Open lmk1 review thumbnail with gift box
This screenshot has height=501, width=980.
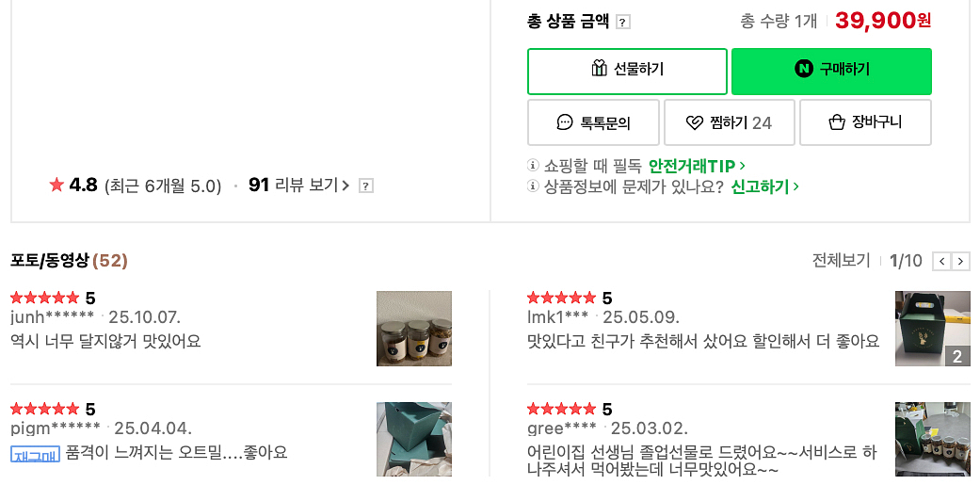[932, 329]
